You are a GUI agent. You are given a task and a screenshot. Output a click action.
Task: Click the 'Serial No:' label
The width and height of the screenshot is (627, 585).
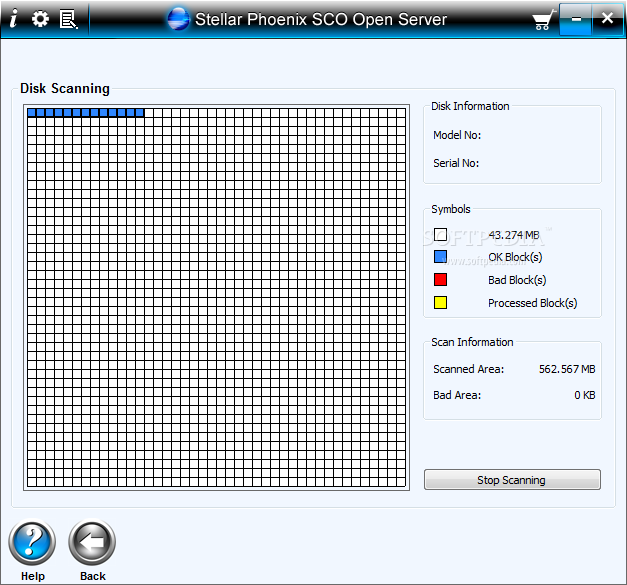point(456,163)
